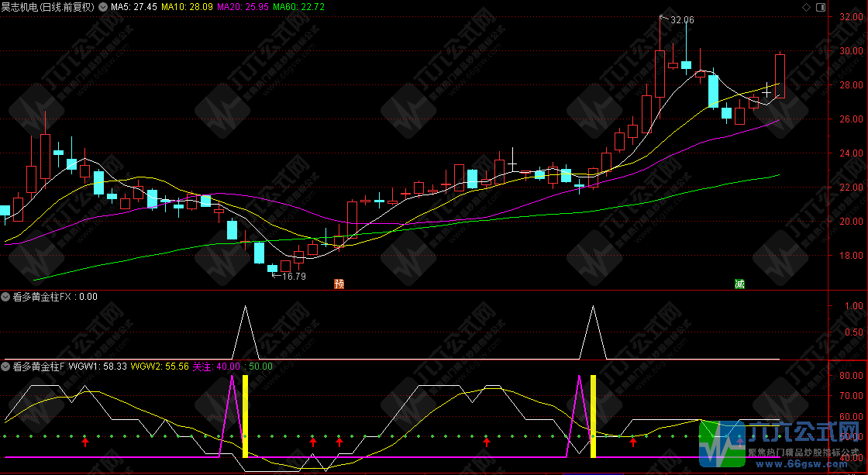Click the green 减 marker icon
This screenshot has height=475, width=868.
[739, 284]
